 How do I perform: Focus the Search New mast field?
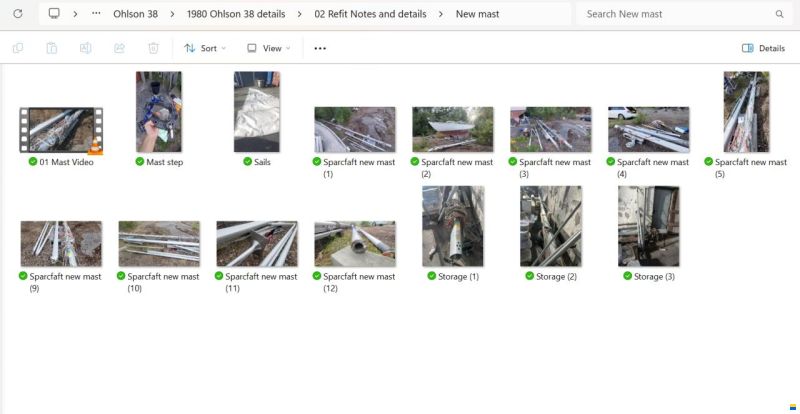[x=683, y=14]
